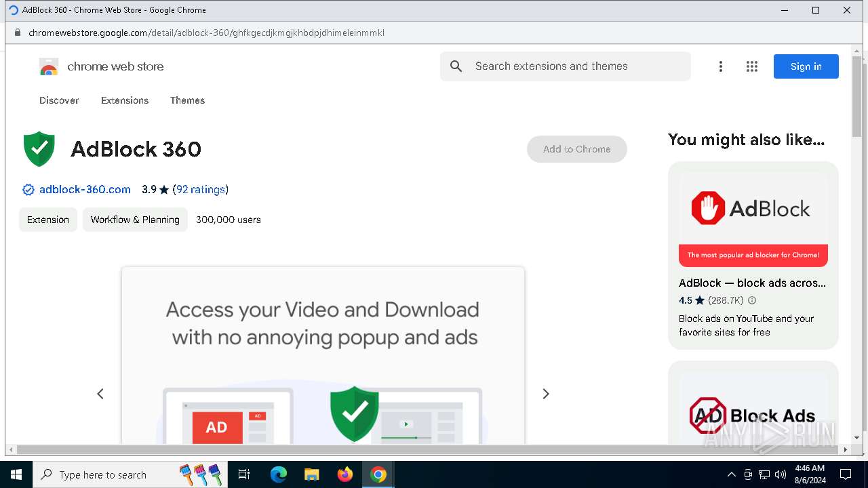Open the Windows Start menu
868x488 pixels.
tap(16, 474)
